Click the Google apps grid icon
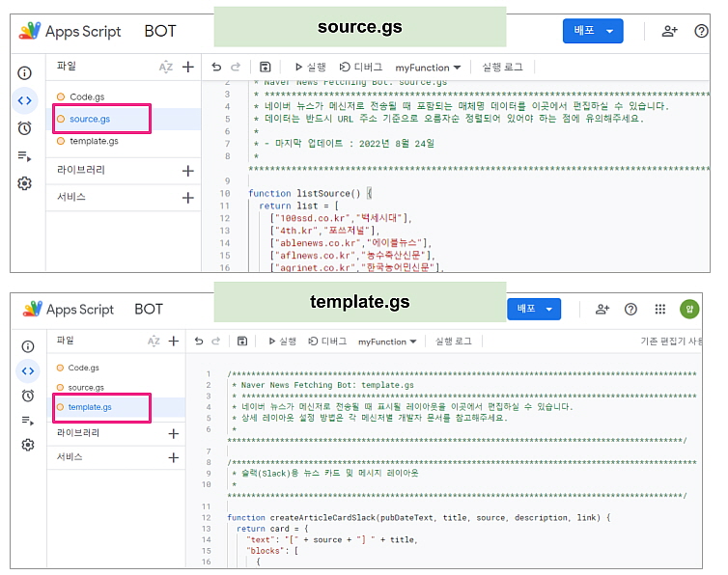 [660, 309]
